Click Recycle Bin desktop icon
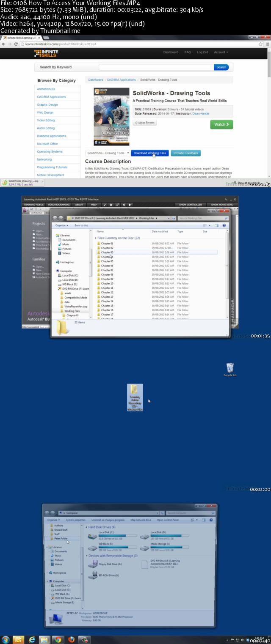This screenshot has width=271, height=644. point(230,370)
